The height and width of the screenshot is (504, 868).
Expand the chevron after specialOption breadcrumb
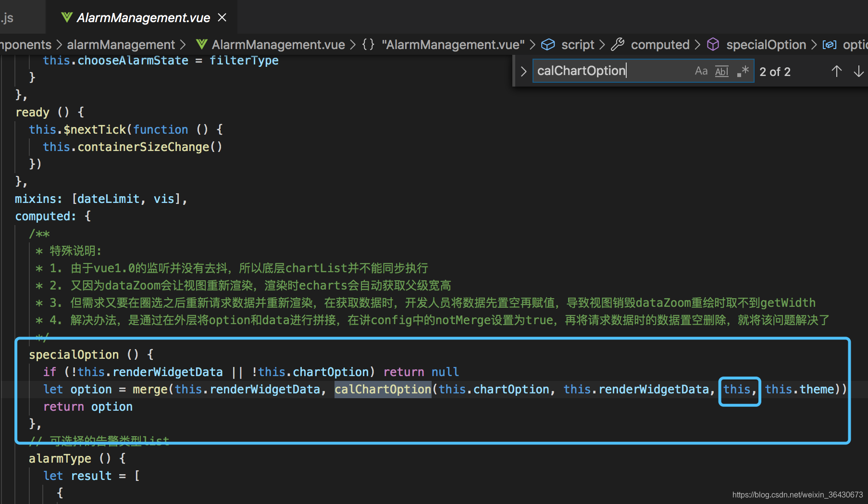[814, 45]
